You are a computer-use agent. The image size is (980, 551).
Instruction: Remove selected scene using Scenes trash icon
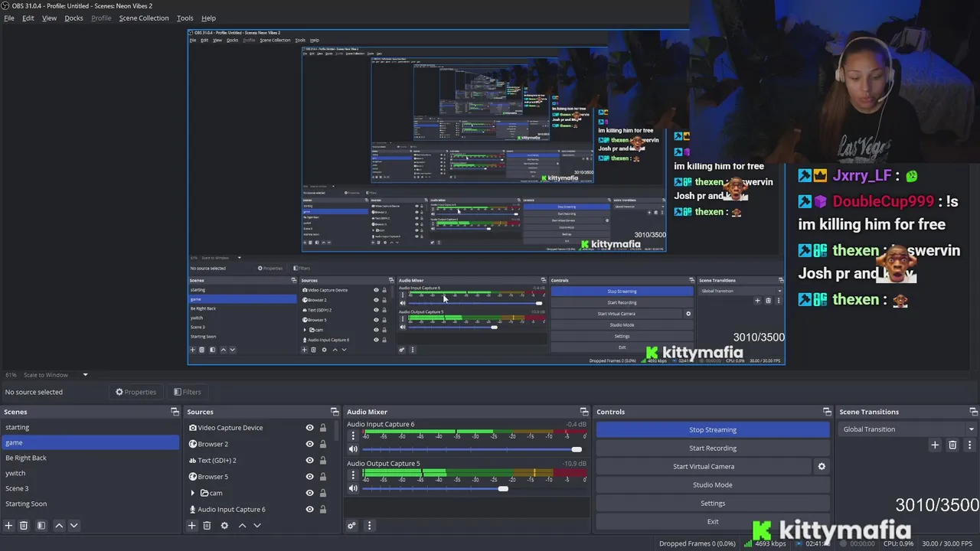(x=24, y=526)
